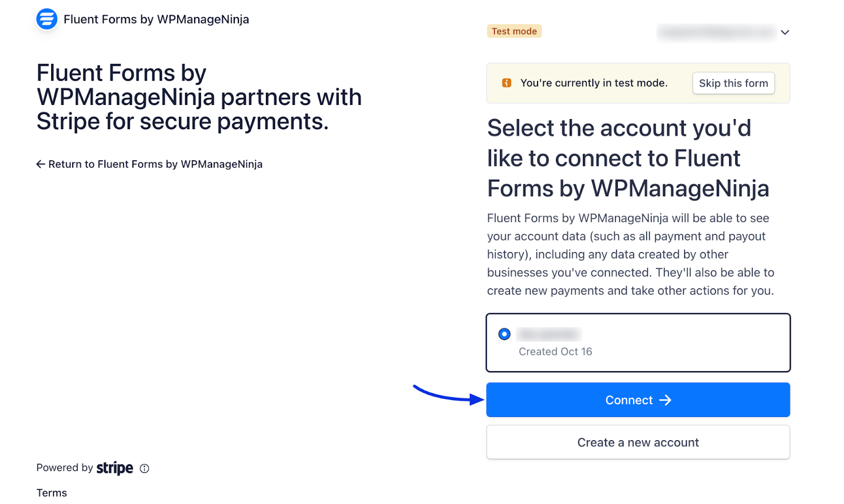Click the Stripe wordmark logo

tap(114, 468)
